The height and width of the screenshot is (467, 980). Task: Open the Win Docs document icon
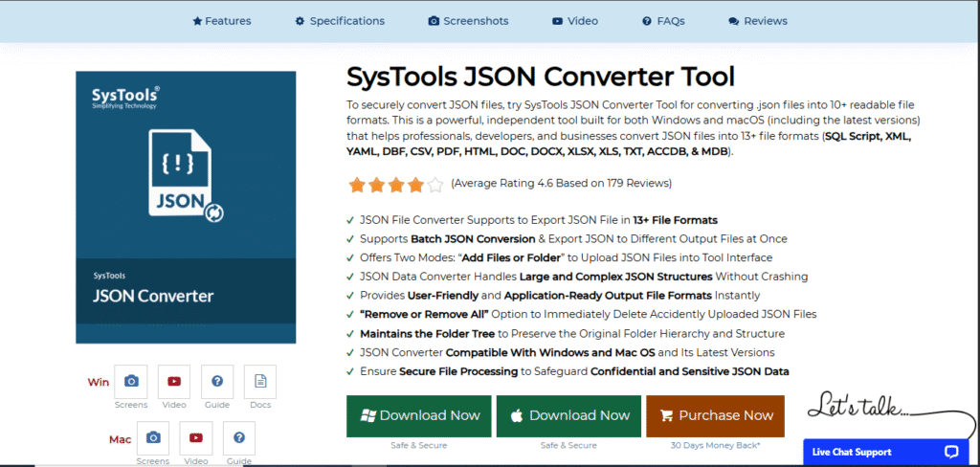click(x=260, y=382)
